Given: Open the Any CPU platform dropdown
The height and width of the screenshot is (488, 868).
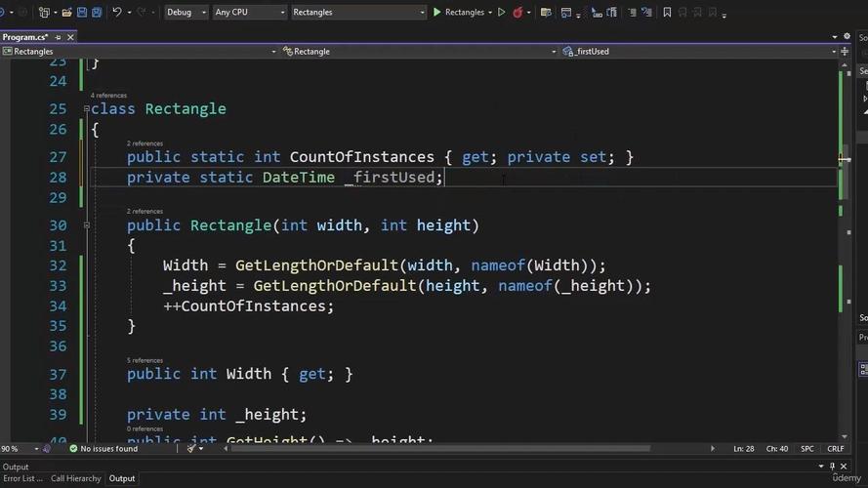Looking at the screenshot, I should (x=249, y=12).
